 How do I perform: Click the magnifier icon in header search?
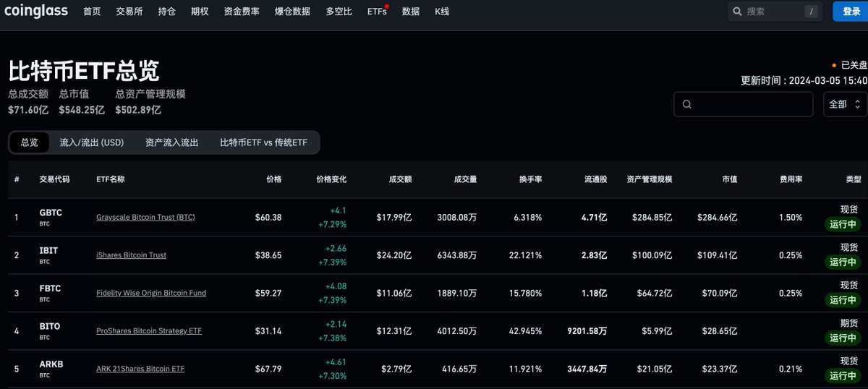(x=737, y=12)
